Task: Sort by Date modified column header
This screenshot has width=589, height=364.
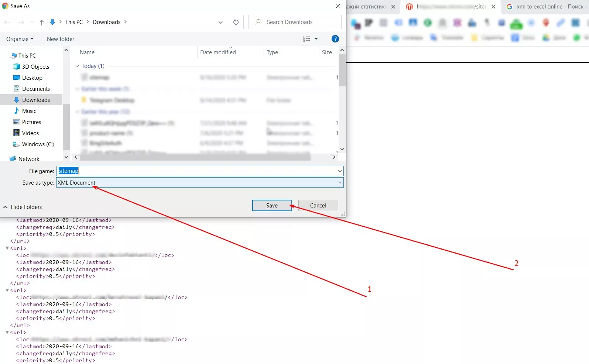Action: pos(218,52)
